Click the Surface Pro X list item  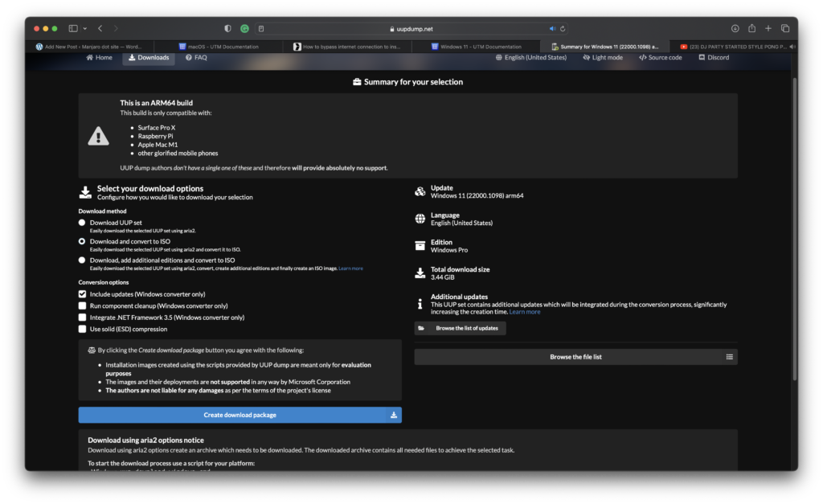(x=157, y=128)
